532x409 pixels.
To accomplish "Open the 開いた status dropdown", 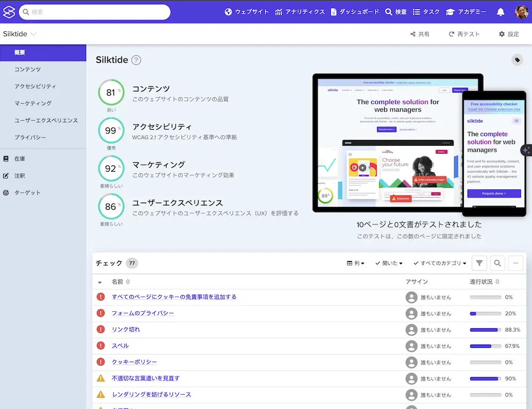I will [389, 263].
